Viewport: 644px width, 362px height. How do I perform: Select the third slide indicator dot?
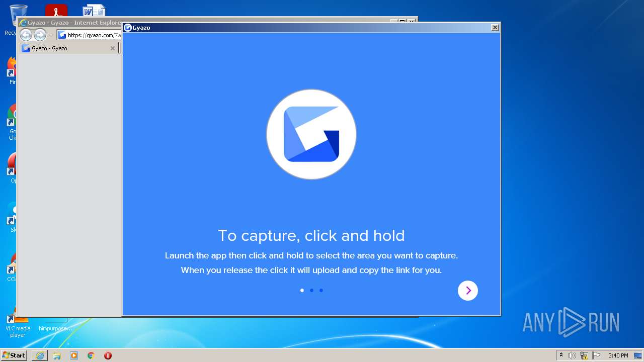pos(321,290)
